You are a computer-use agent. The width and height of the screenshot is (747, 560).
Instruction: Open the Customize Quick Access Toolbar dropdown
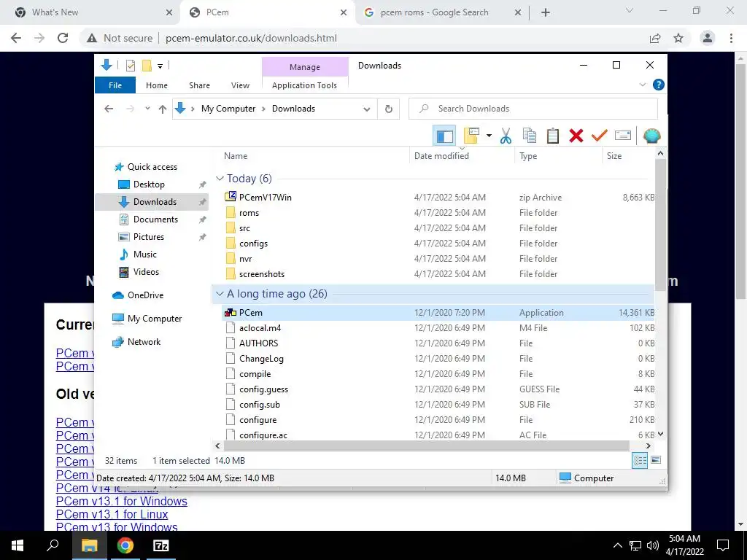(x=160, y=66)
